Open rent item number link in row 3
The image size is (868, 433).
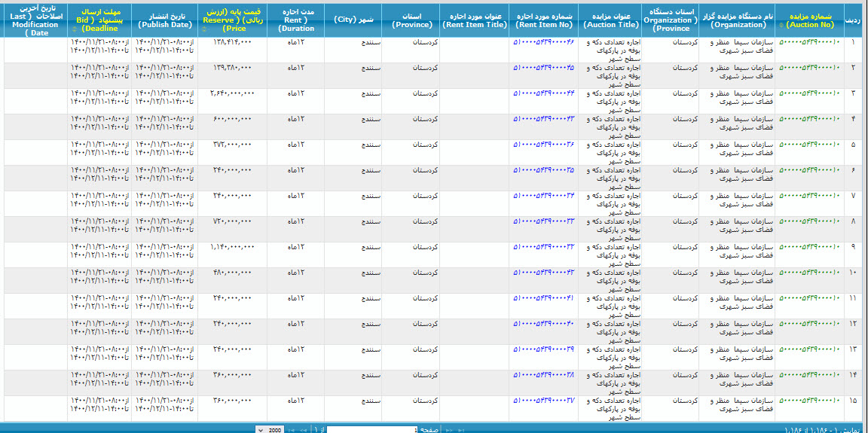543,93
